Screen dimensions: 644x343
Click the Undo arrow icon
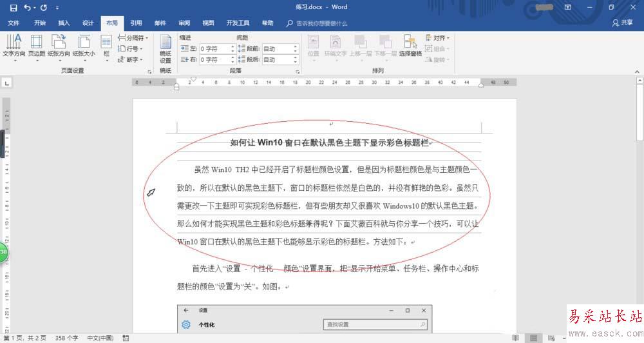tap(28, 7)
